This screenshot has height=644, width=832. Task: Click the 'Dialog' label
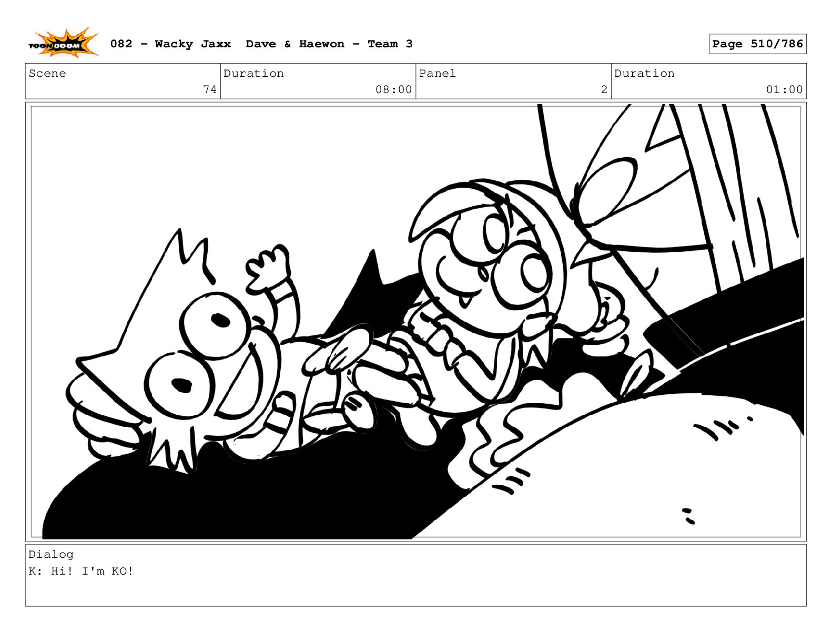pos(51,554)
